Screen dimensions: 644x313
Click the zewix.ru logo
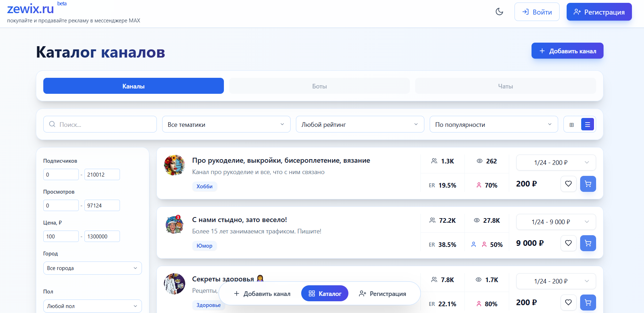(x=31, y=9)
